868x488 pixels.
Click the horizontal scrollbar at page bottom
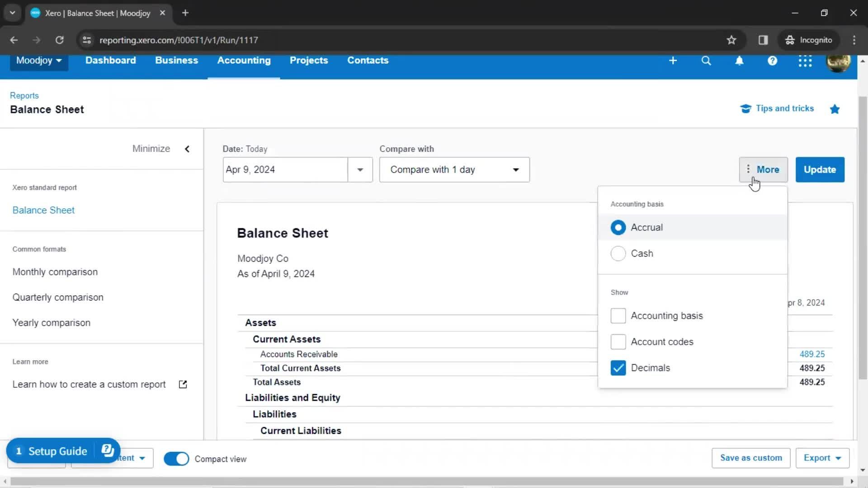coord(427,482)
